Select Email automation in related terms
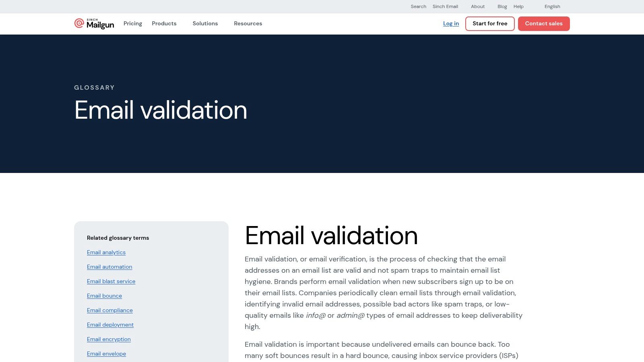This screenshot has height=362, width=644. pos(109,267)
